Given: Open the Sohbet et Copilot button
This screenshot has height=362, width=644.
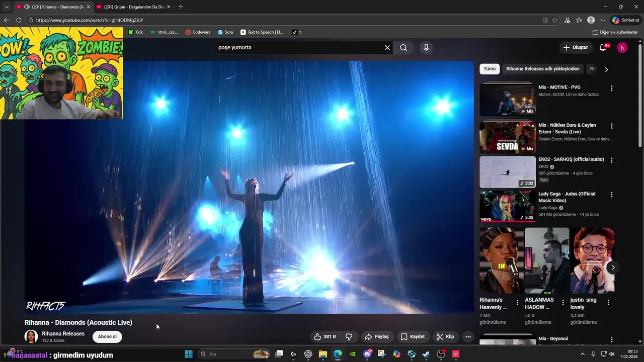Looking at the screenshot, I should [x=625, y=20].
